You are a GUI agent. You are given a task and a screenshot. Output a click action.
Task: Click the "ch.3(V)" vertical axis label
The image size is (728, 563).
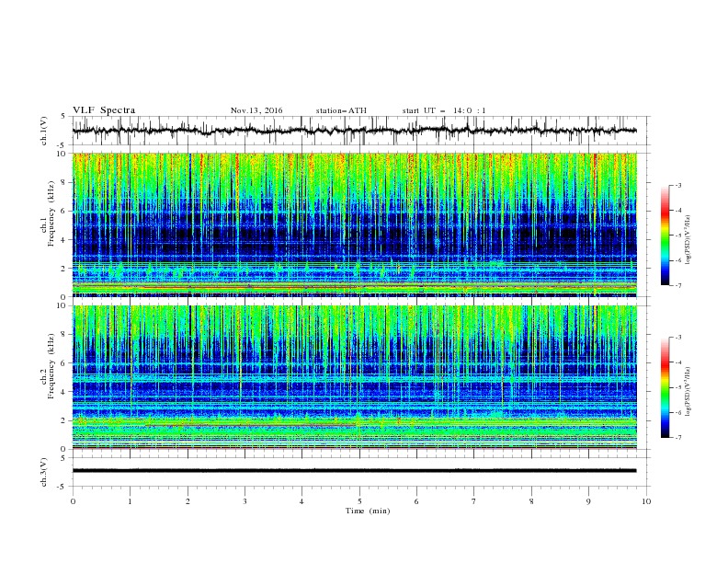click(44, 473)
